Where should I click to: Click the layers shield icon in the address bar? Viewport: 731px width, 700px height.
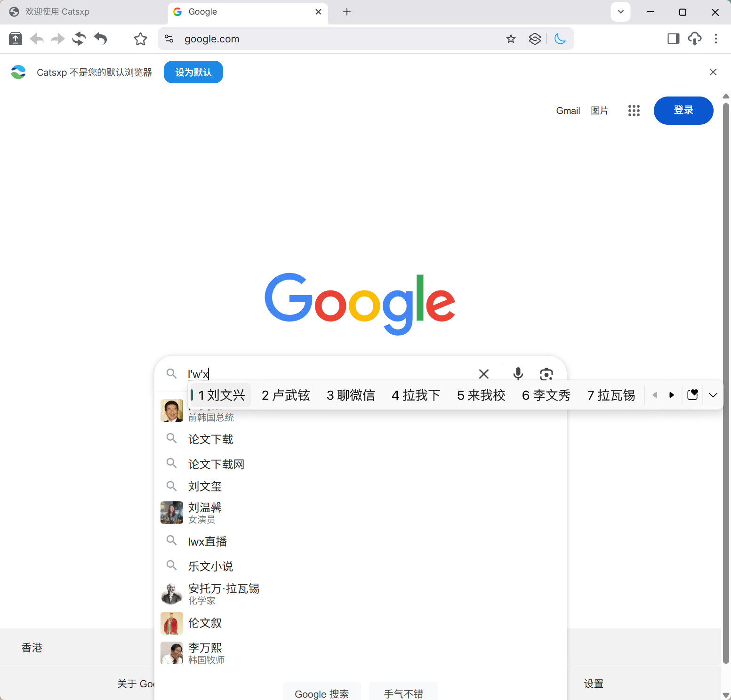pyautogui.click(x=535, y=39)
